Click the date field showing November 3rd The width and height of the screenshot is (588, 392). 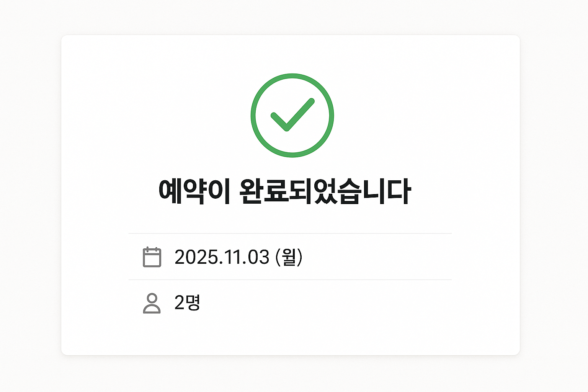pos(239,257)
